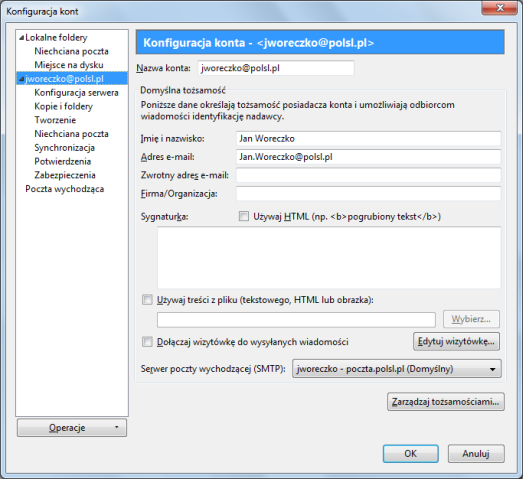The height and width of the screenshot is (479, 523).
Task: Cancel using the Anuluj button
Action: tap(476, 454)
